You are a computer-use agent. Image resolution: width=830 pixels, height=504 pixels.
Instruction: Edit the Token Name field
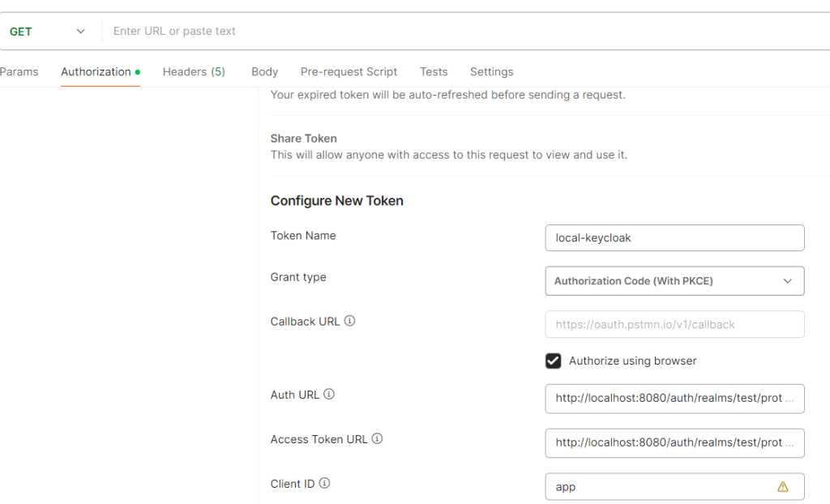pos(674,237)
